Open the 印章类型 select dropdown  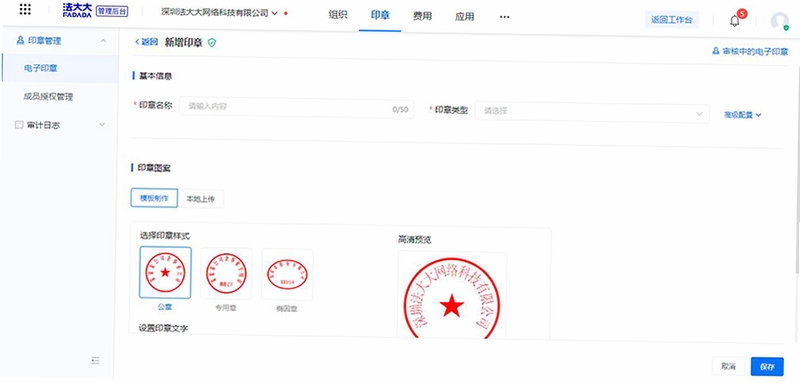point(592,113)
